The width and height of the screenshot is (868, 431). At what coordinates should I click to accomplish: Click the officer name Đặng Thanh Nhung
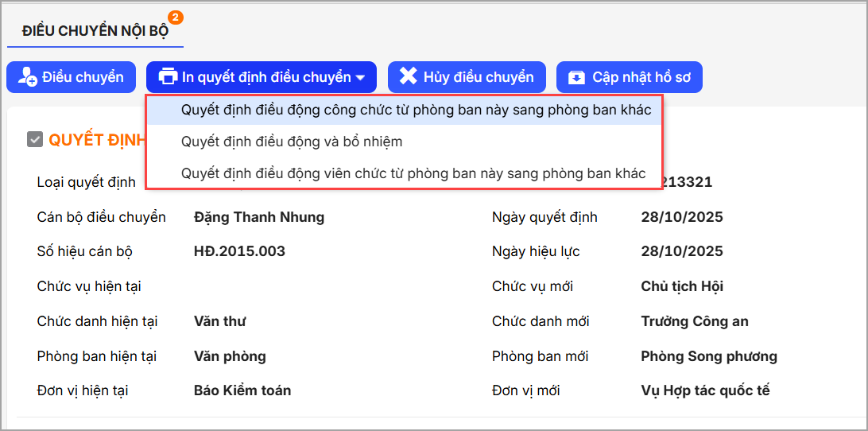259,217
